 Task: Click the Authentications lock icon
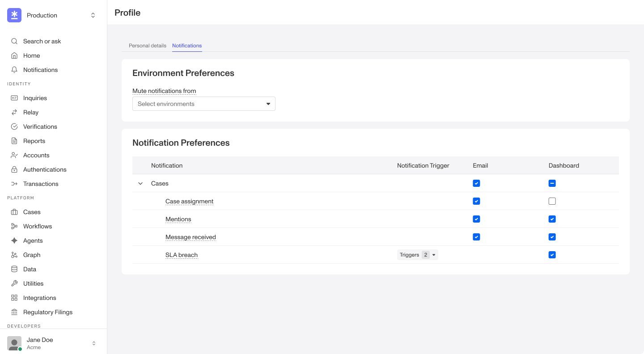(14, 169)
